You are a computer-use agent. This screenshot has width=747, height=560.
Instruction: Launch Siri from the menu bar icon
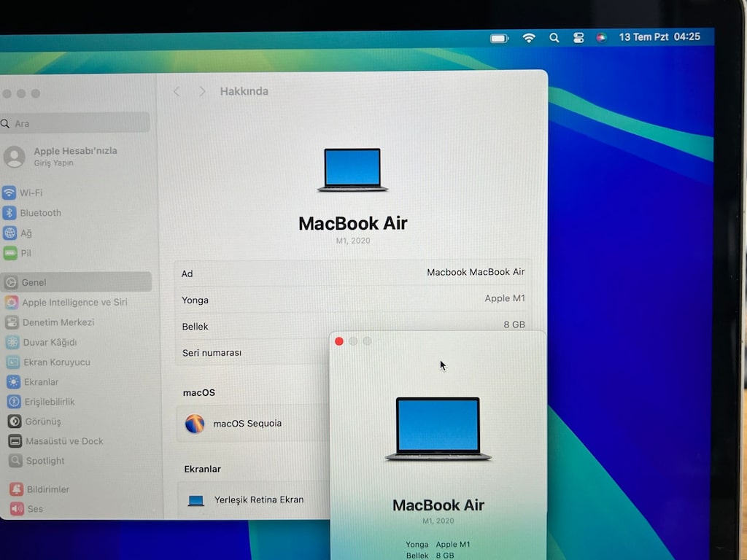[x=601, y=38]
